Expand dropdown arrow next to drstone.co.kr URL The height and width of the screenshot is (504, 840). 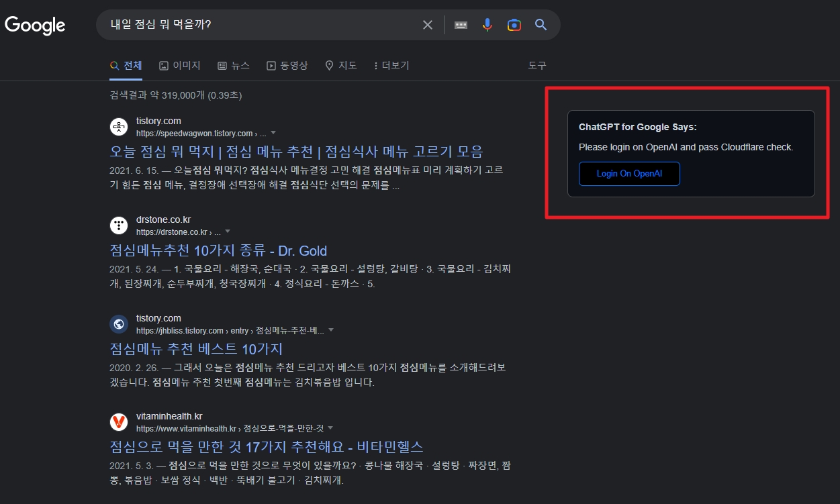[228, 232]
